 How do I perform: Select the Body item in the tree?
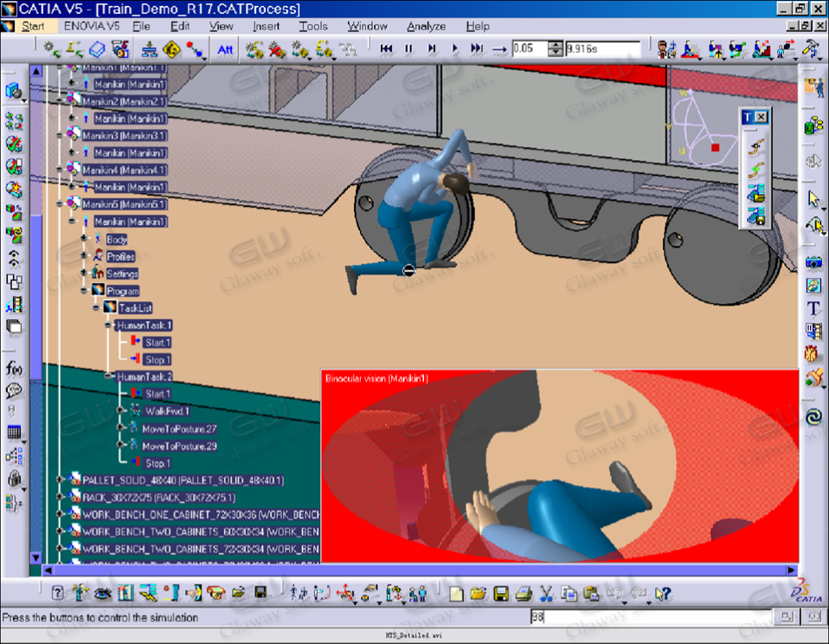coord(116,240)
